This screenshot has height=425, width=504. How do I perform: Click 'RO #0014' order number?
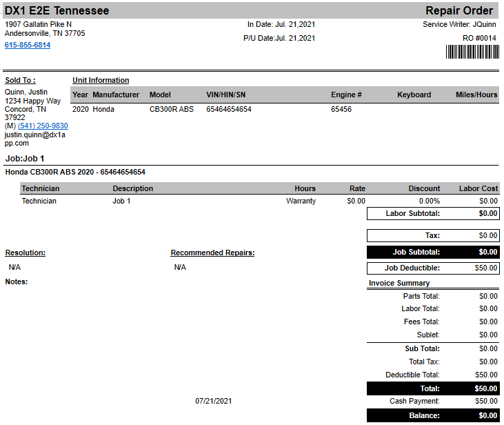pyautogui.click(x=479, y=38)
